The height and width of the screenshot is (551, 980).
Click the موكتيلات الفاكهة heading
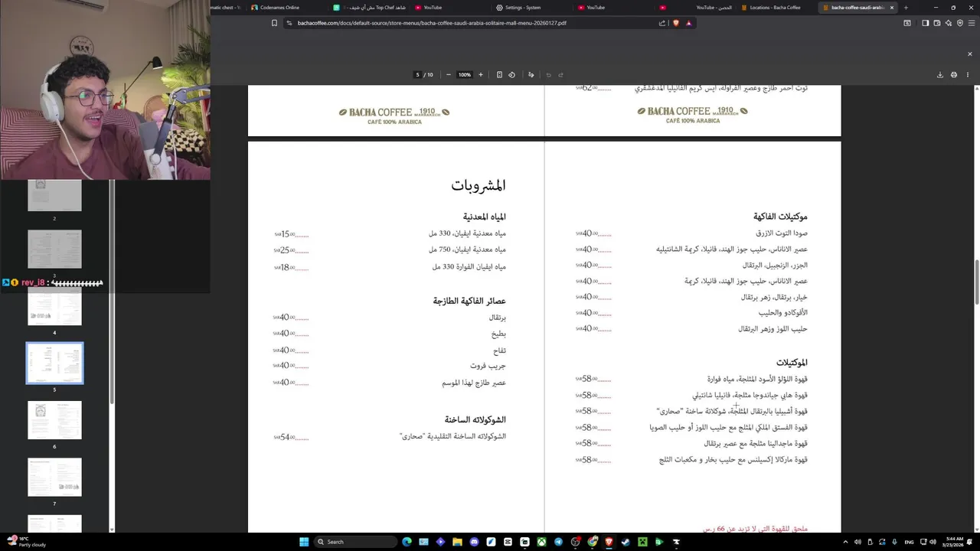[780, 217]
